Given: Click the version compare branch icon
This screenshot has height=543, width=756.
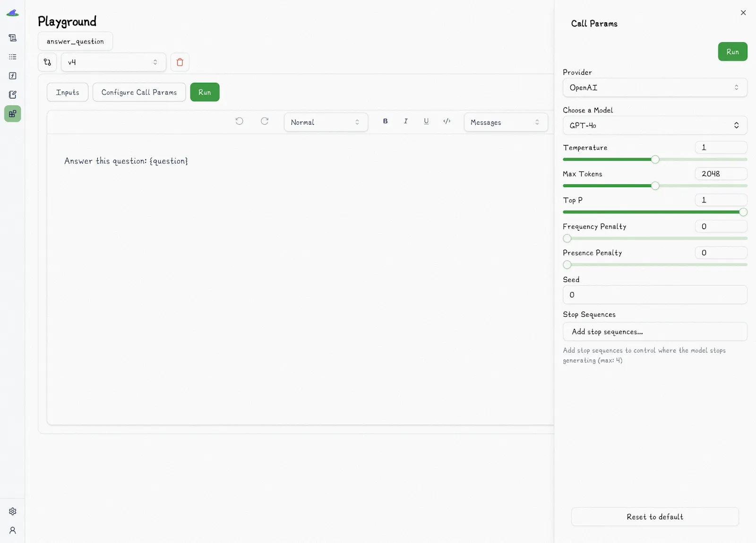Looking at the screenshot, I should click(47, 62).
